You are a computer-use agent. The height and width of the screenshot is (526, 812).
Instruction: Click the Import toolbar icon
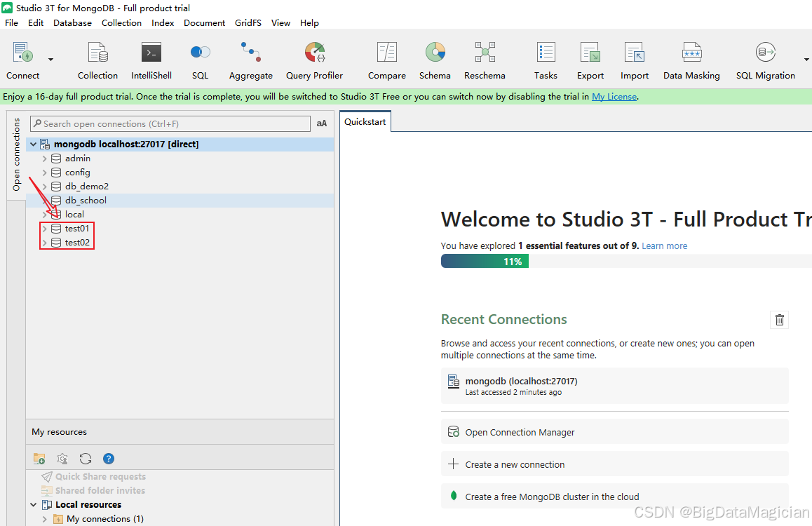tap(635, 60)
